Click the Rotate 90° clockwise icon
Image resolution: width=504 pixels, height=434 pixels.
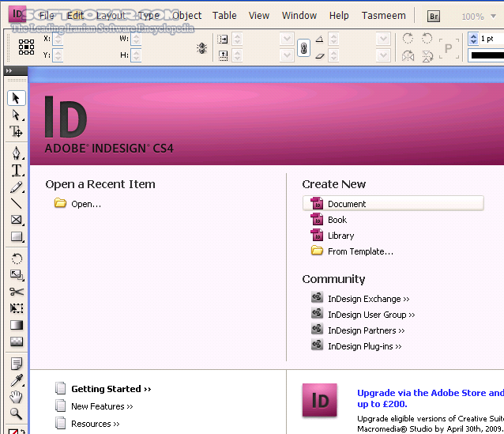coord(408,38)
